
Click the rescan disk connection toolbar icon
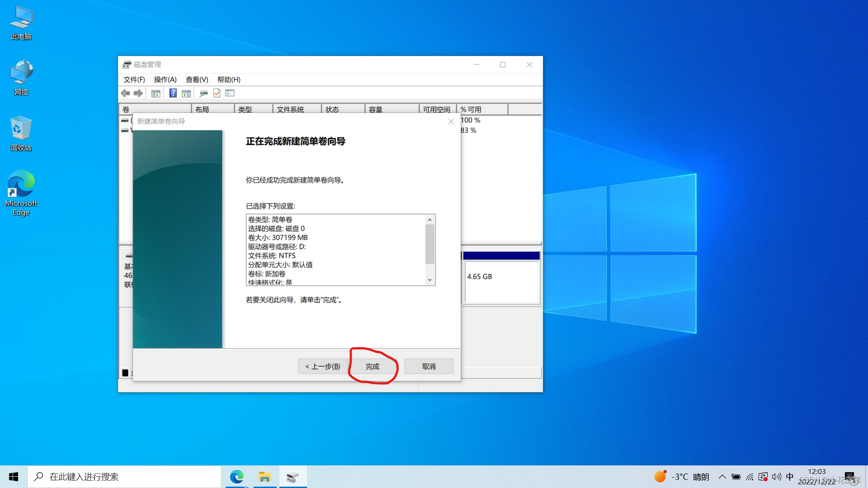coord(203,93)
